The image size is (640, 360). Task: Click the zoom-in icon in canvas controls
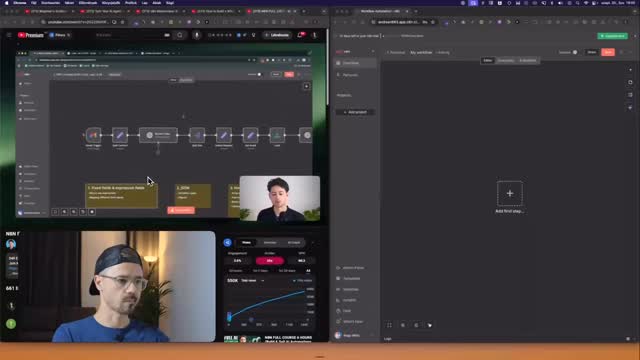coord(402,325)
